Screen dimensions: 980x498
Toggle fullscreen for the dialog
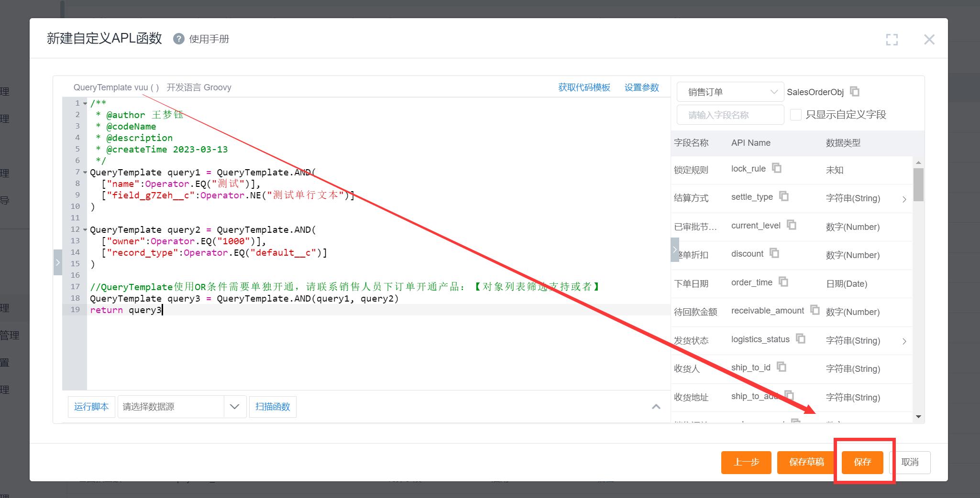[892, 39]
